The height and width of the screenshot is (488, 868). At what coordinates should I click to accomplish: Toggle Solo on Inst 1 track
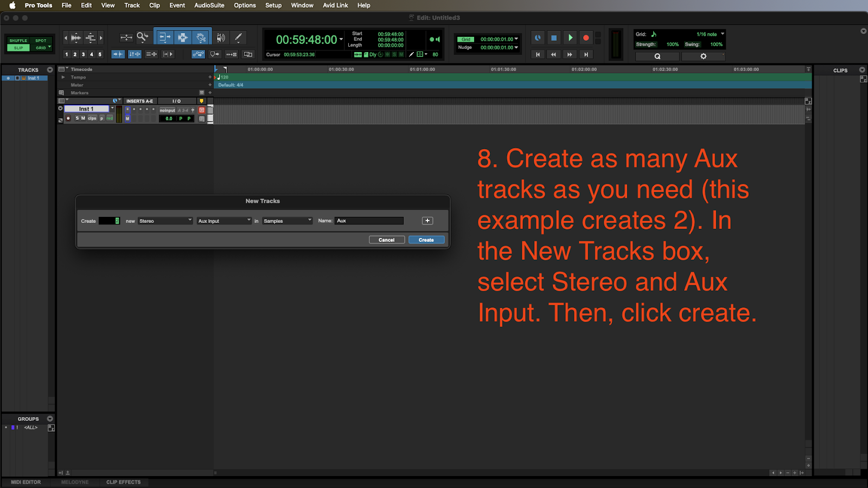click(x=77, y=118)
